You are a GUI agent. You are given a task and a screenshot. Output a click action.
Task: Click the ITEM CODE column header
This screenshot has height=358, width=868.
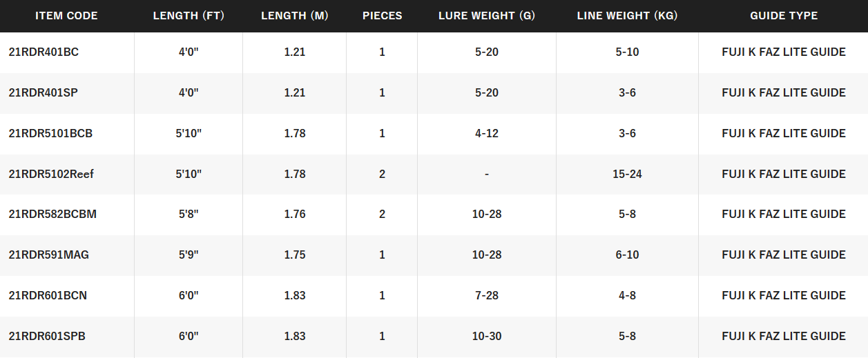tap(66, 16)
